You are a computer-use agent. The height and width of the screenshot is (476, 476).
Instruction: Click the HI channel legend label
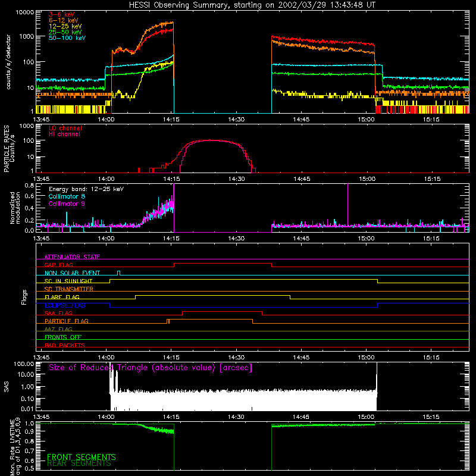[x=65, y=134]
